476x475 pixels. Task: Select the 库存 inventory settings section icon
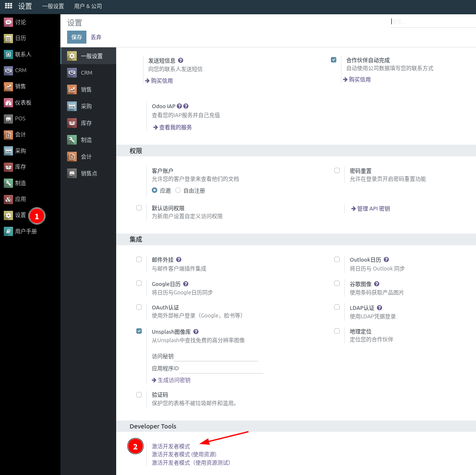(x=72, y=123)
